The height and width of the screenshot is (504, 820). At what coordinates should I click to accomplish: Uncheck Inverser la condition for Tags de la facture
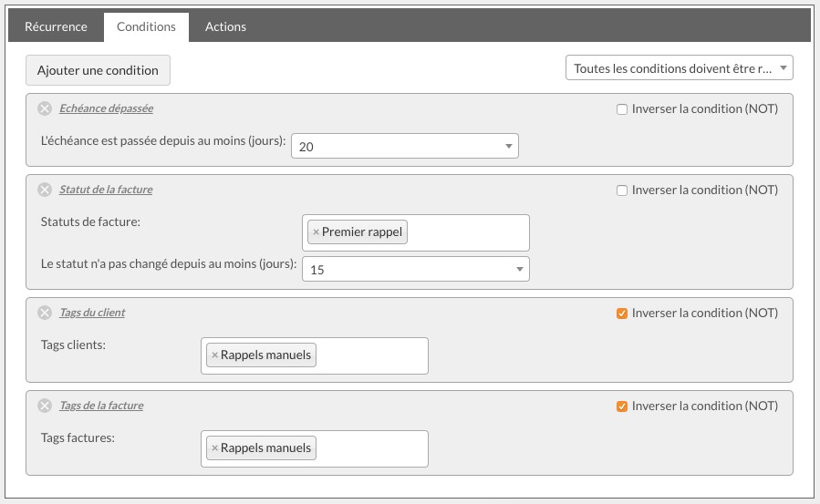pyautogui.click(x=622, y=406)
